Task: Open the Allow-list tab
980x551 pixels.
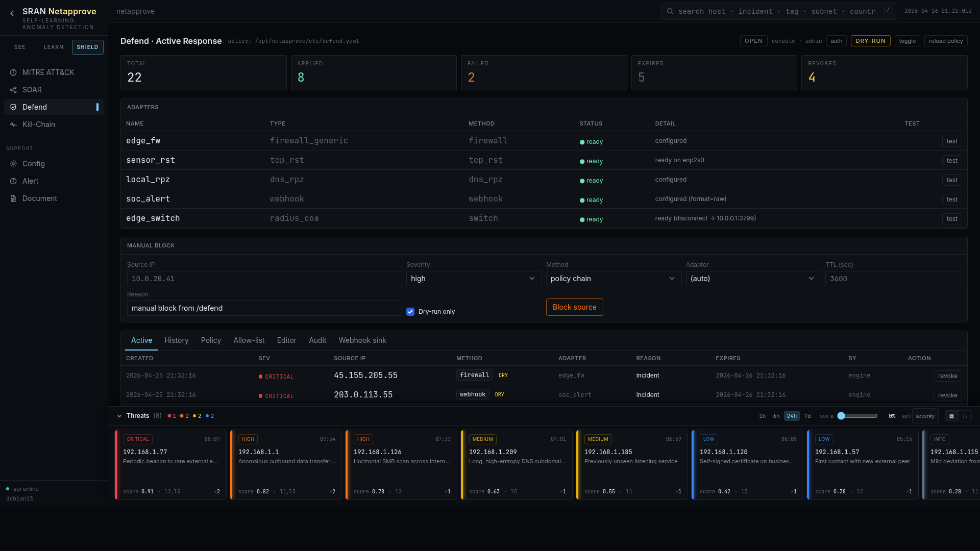Action: pyautogui.click(x=249, y=340)
